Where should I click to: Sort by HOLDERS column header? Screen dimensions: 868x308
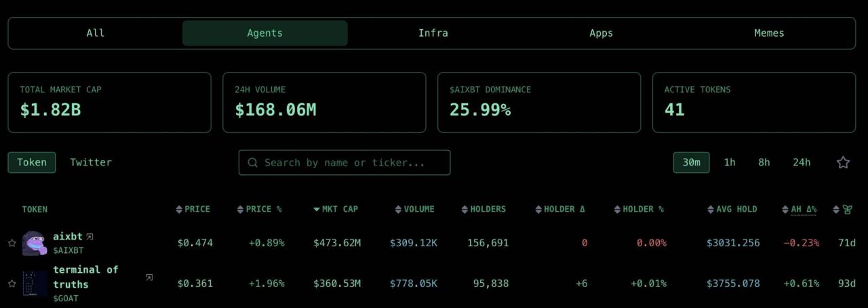[x=484, y=209]
